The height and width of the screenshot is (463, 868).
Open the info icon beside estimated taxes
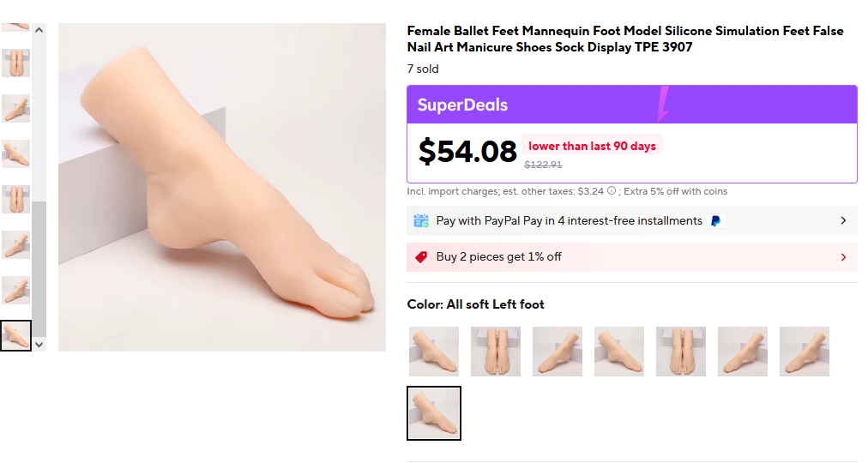pos(612,191)
